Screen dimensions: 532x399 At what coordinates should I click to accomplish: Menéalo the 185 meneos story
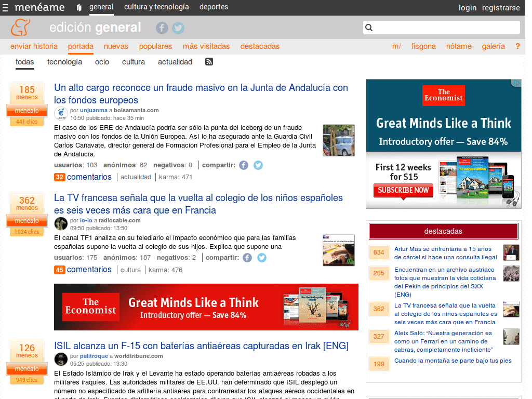[27, 111]
